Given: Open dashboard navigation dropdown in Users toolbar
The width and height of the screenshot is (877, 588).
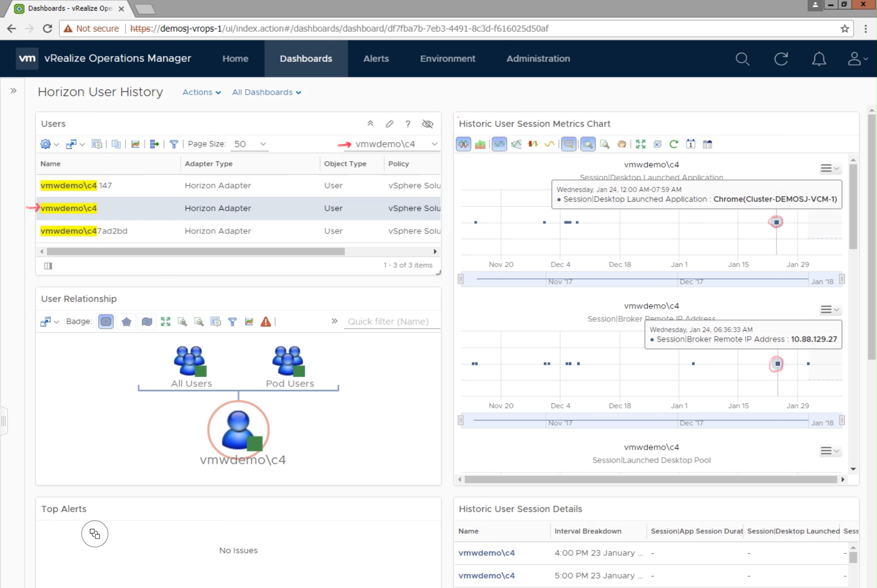Looking at the screenshot, I should click(x=75, y=144).
